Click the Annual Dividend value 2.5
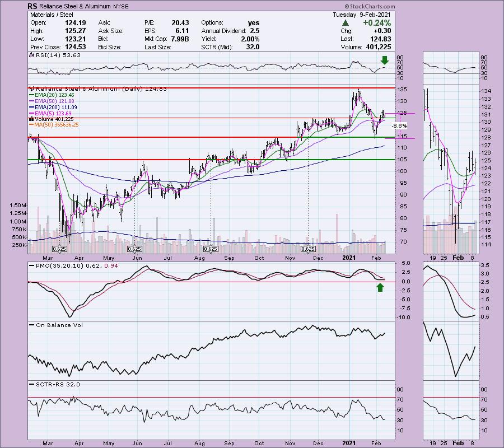The image size is (504, 448). click(254, 31)
